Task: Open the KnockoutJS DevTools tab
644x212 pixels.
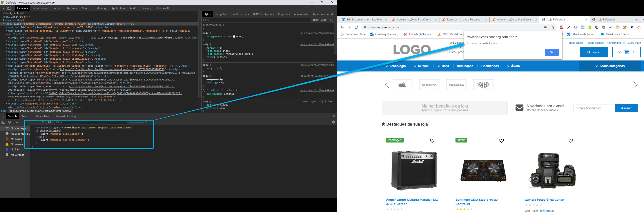Action: tap(163, 8)
